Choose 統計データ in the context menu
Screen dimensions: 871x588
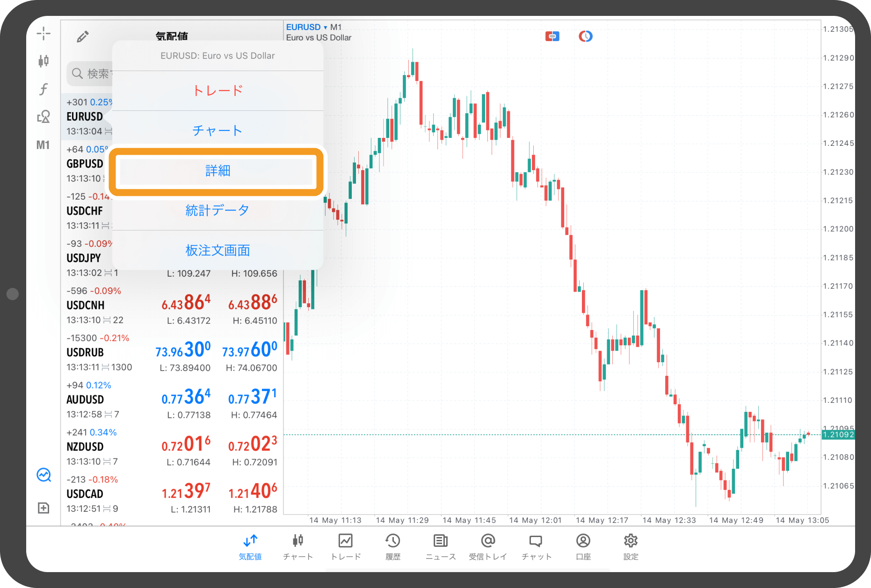point(218,210)
